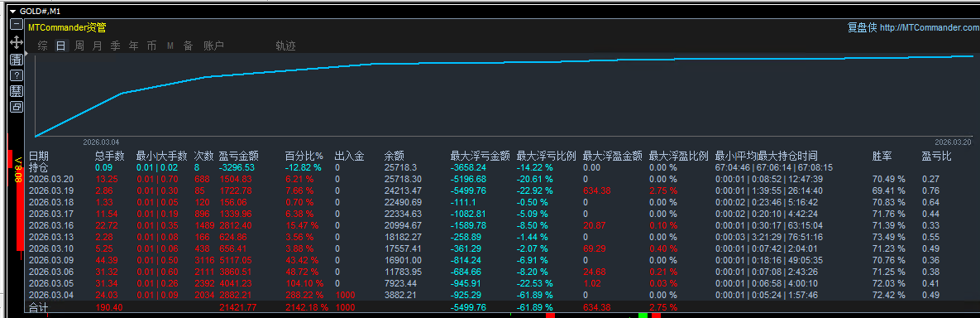This screenshot has width=980, height=318.
Task: Click max floating profit 69.29
Action: pos(593,248)
